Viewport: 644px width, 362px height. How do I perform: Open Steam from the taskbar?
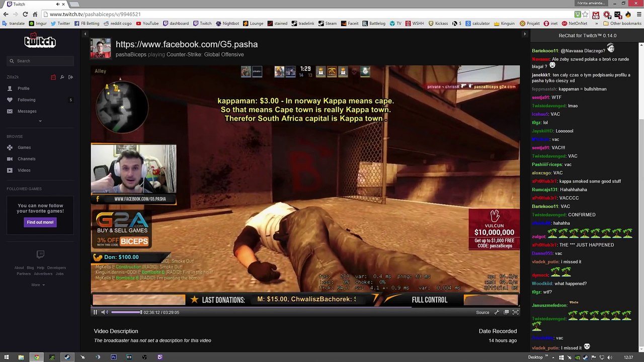(x=67, y=357)
